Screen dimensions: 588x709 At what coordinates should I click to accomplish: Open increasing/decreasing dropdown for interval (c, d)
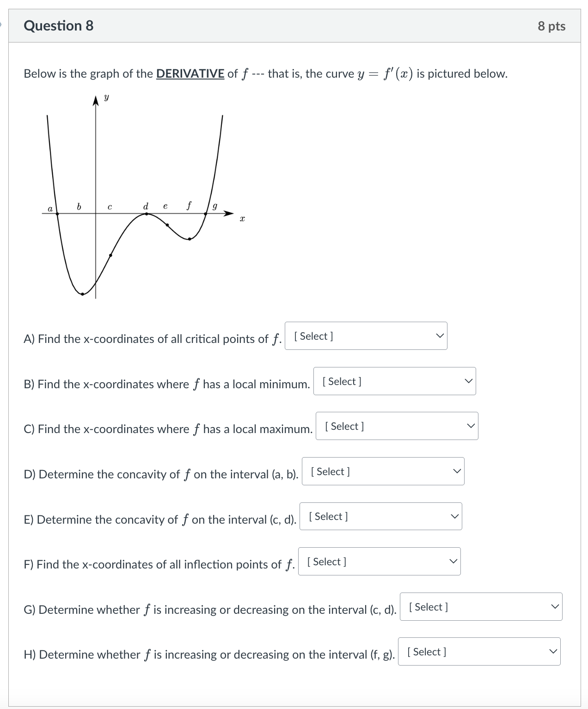(481, 607)
